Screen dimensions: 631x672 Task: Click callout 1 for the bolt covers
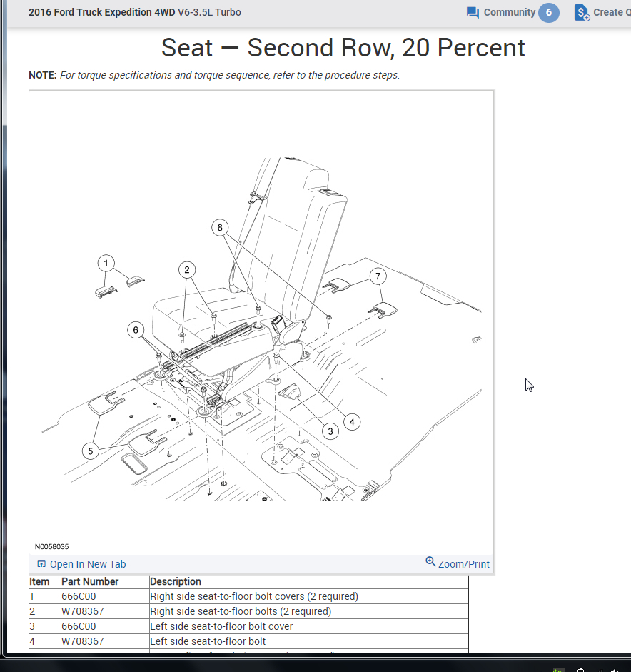(106, 263)
